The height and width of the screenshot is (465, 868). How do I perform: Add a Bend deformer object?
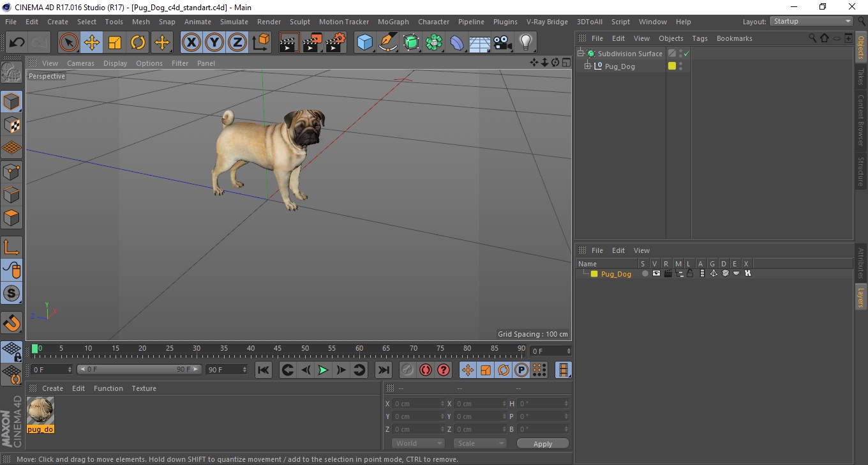pos(457,43)
